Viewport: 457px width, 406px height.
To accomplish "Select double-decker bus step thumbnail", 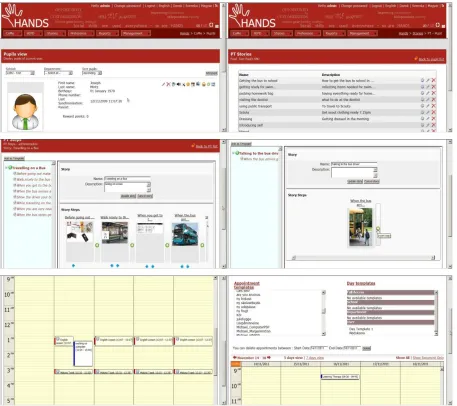I will pos(185,234).
